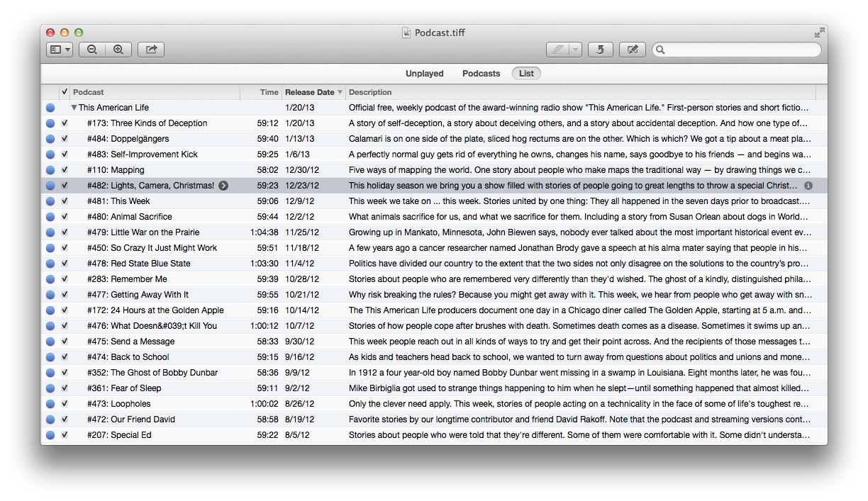This screenshot has width=868, height=501.
Task: Collapse This American Life disclosure triangle
Action: [74, 108]
